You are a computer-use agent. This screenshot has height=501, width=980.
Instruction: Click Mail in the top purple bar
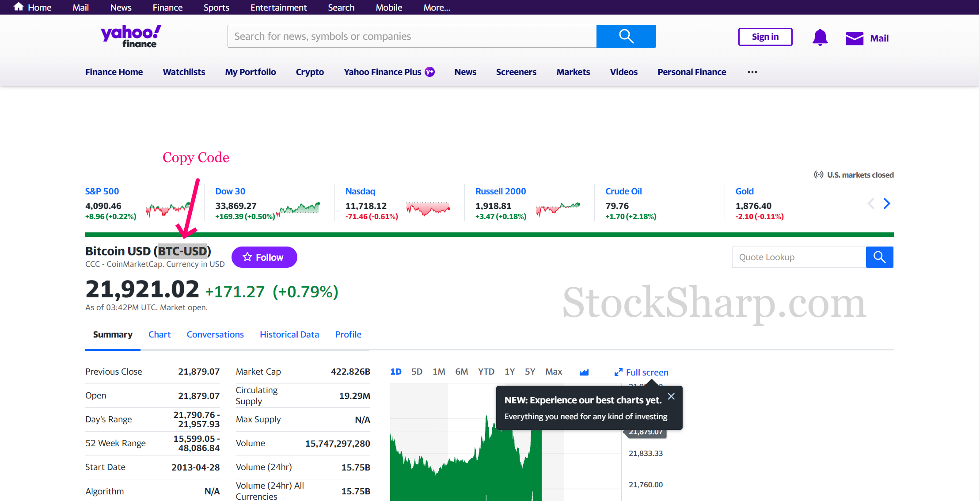pyautogui.click(x=81, y=8)
